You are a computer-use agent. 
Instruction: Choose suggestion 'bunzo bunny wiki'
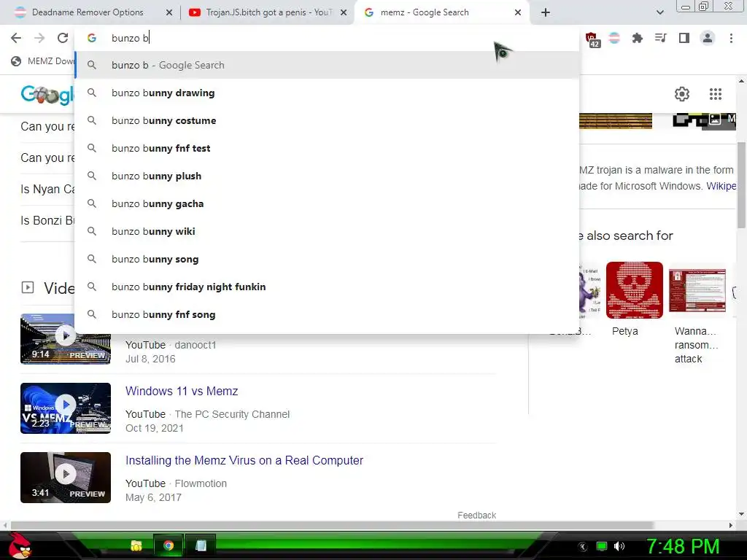[327, 231]
